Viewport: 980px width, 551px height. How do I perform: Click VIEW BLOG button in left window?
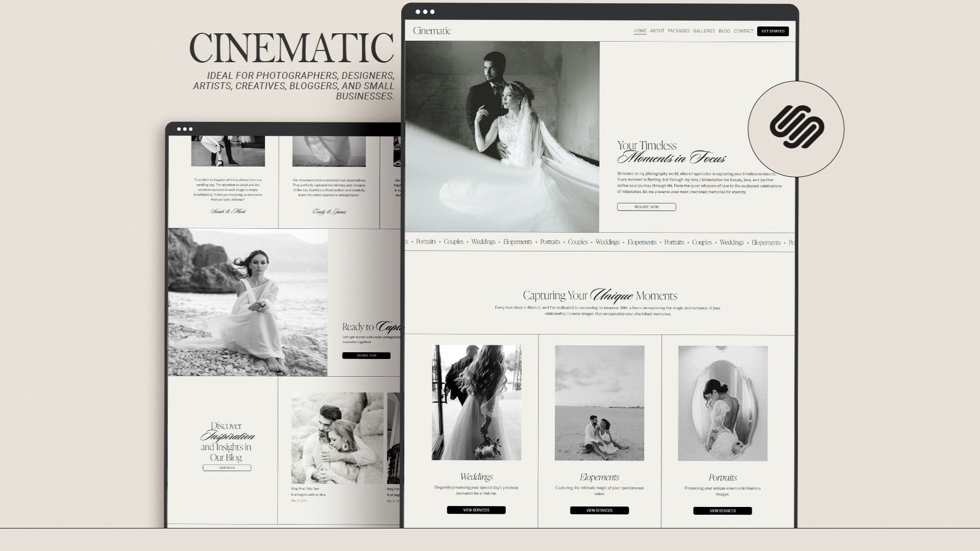tap(227, 468)
